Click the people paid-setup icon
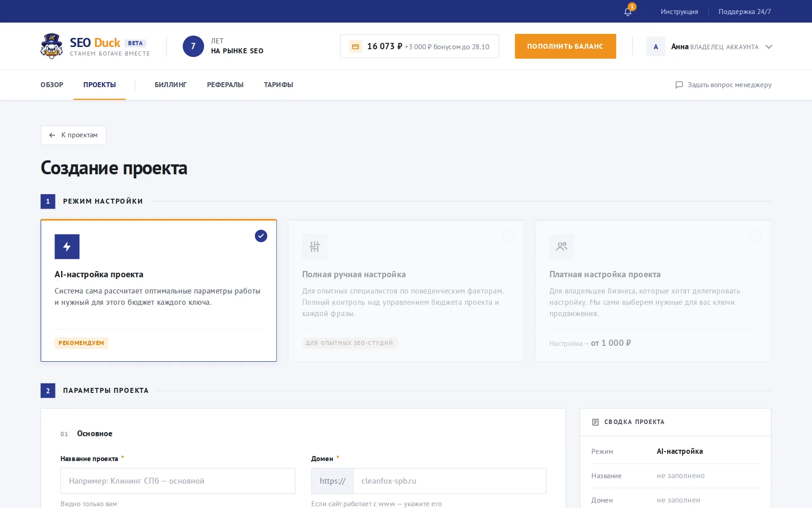812x508 pixels. click(562, 247)
